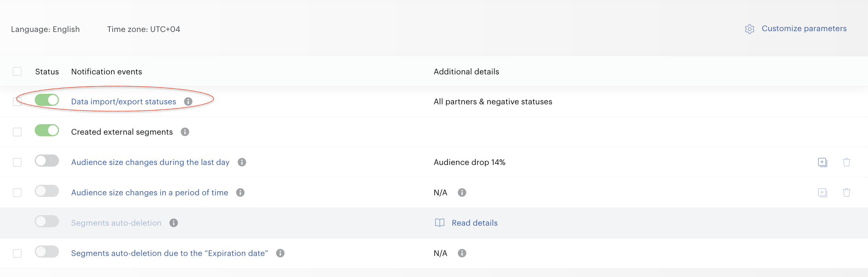Screen dimensions: 868x277
Task: Click info icon beside Data import/export statuses
Action: [x=188, y=101]
